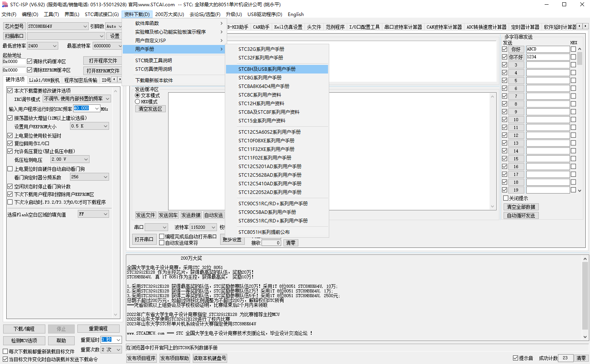The width and height of the screenshot is (590, 364).
Task: Open the 芯片型号 dropdown showing STC8H8K64U
Action: (57, 26)
